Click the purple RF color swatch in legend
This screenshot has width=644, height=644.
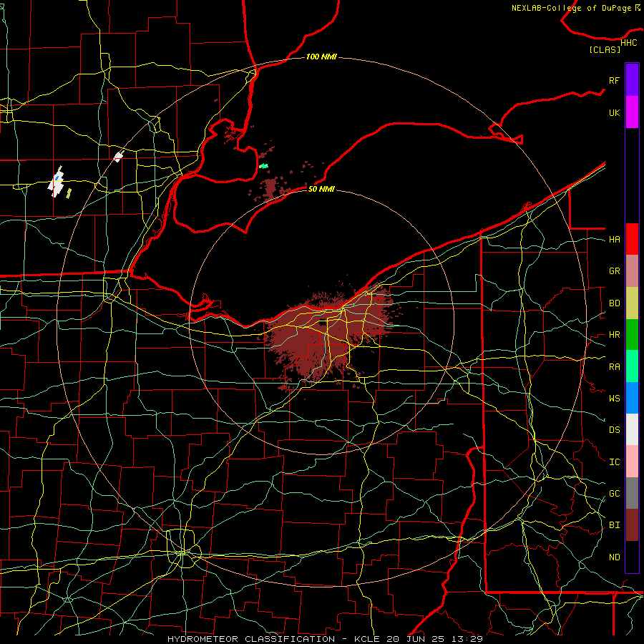tap(632, 80)
